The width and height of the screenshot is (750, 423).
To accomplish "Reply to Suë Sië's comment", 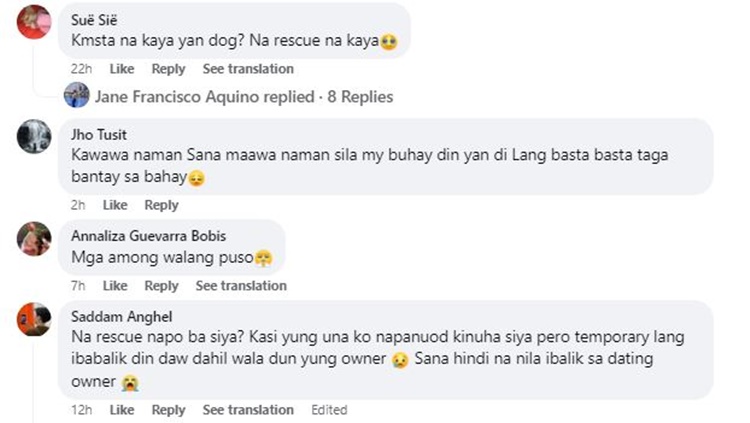I will coord(168,69).
